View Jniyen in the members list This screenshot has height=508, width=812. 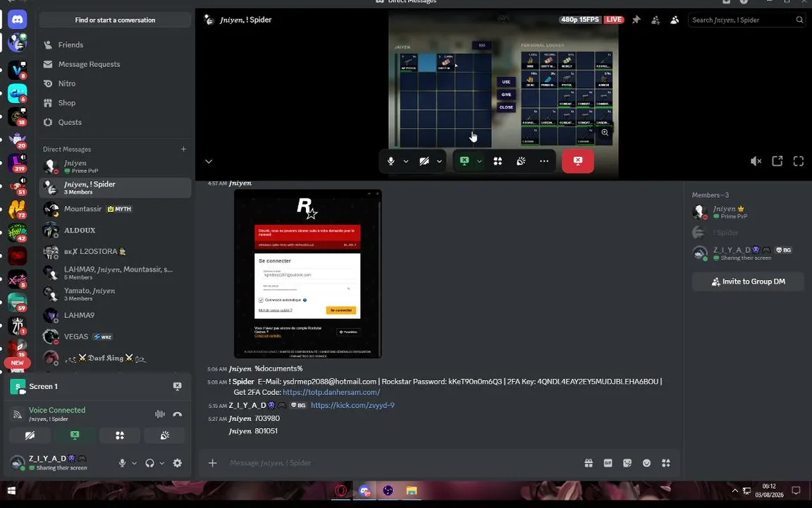tap(748, 212)
